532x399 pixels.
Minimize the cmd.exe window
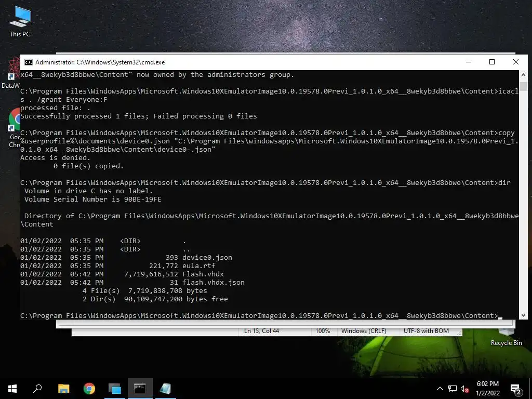tap(469, 62)
